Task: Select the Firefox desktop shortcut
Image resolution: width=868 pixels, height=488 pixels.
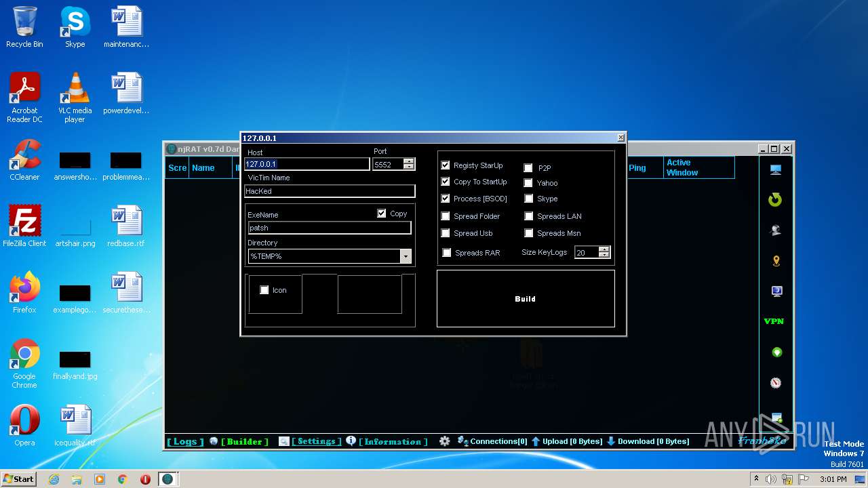Action: [x=24, y=293]
